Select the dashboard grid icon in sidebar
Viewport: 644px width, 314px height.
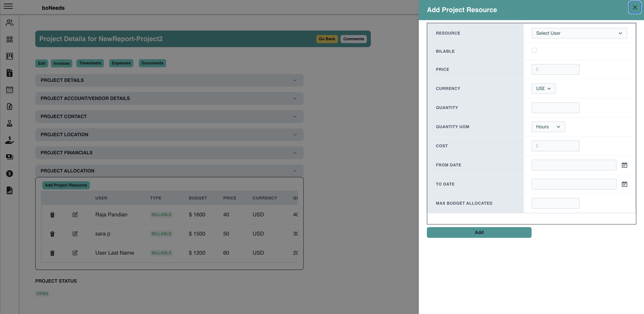(9, 39)
